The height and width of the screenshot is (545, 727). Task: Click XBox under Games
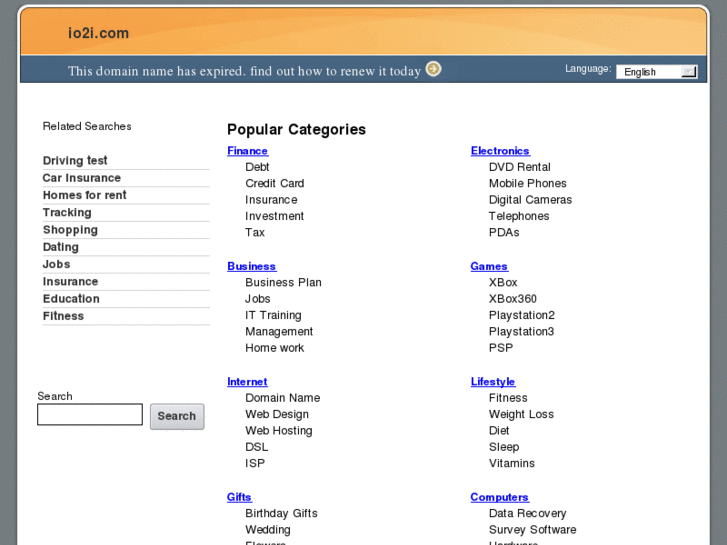(x=503, y=282)
